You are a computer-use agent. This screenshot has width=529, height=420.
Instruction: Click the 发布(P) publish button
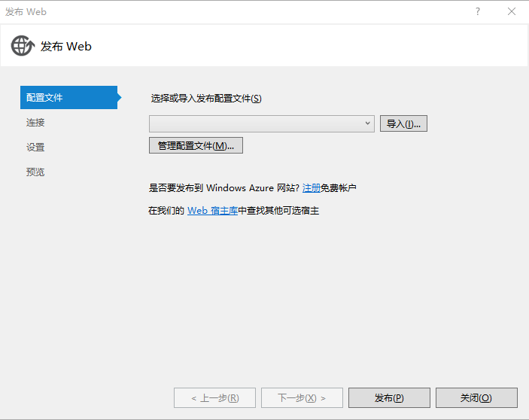[389, 397]
